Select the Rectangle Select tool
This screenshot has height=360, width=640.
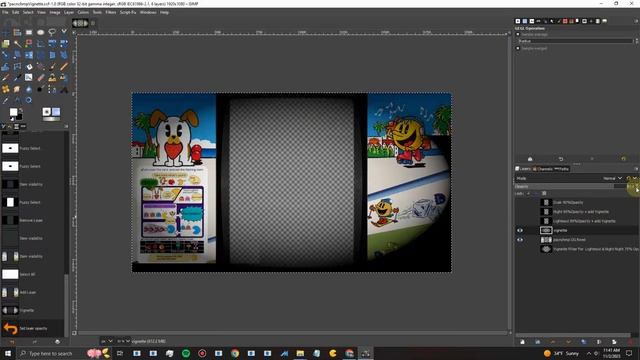[x=29, y=32]
